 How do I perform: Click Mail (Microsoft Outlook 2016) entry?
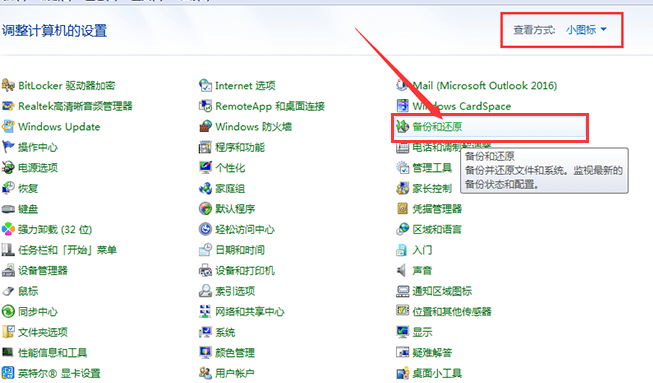pos(485,86)
